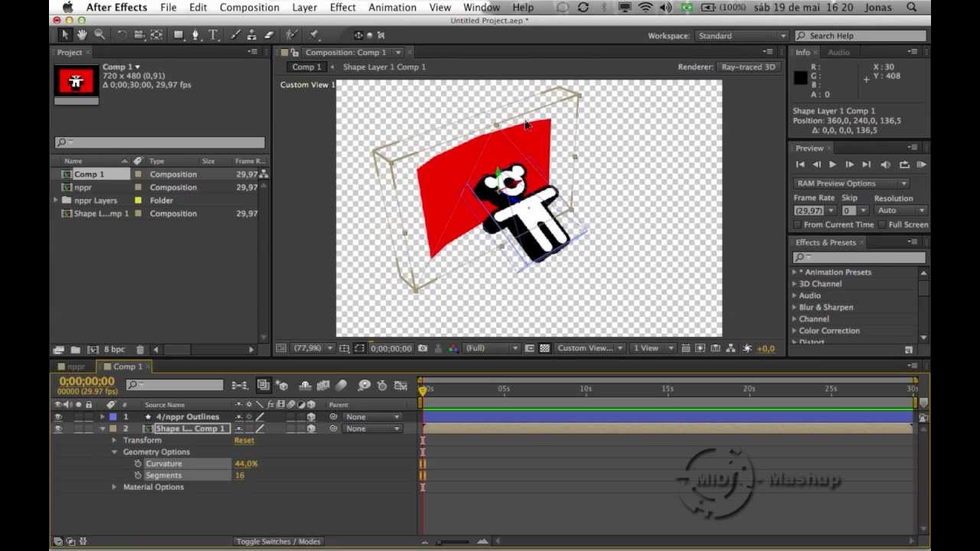This screenshot has width=980, height=551.
Task: Select the Clone Stamp tool
Action: 252,35
